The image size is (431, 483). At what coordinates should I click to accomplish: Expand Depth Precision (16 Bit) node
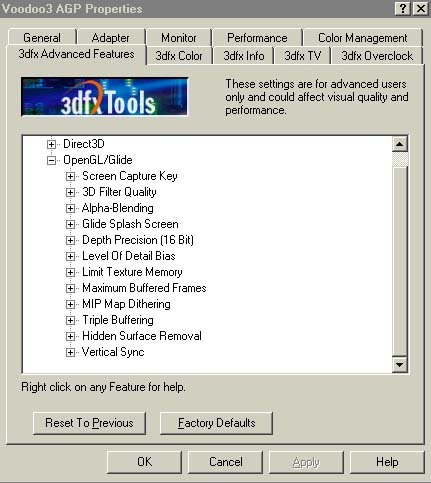(x=70, y=240)
